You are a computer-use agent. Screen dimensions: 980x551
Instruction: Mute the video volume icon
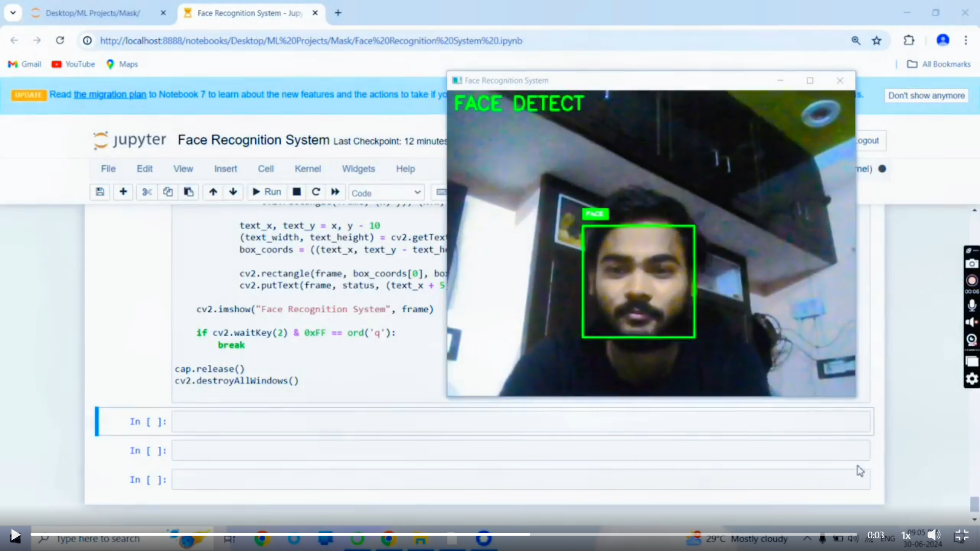click(934, 535)
